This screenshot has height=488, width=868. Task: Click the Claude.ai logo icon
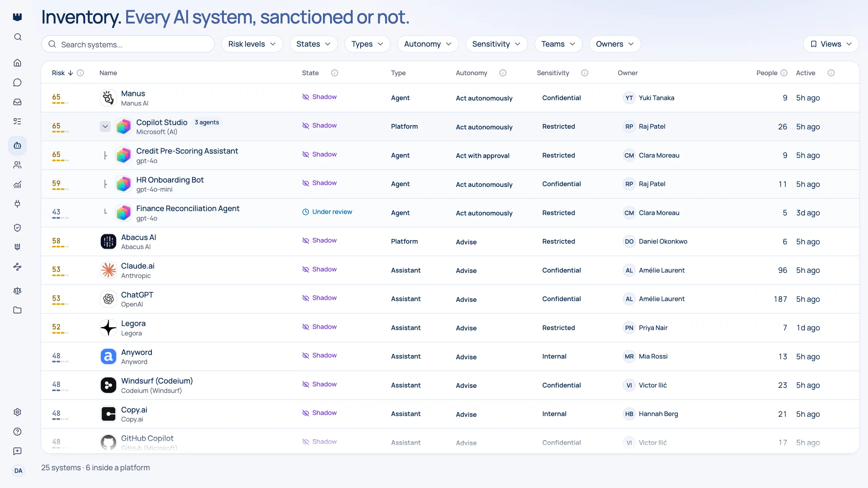click(108, 270)
